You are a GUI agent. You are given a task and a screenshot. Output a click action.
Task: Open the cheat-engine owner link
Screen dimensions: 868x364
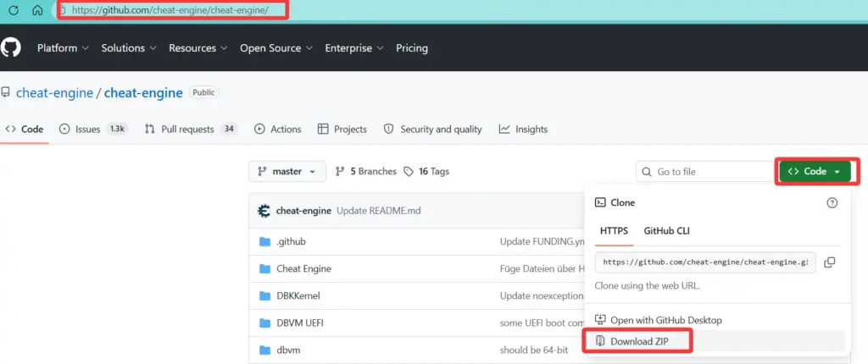[x=55, y=93]
